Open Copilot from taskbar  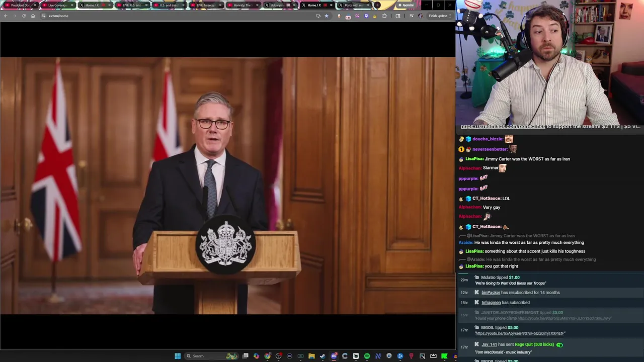(256, 356)
